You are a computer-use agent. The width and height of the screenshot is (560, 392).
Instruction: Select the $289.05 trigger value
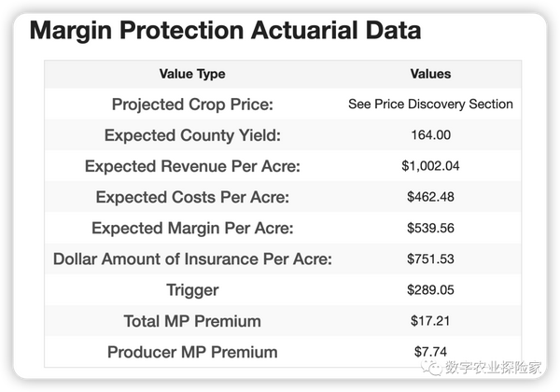pyautogui.click(x=430, y=290)
